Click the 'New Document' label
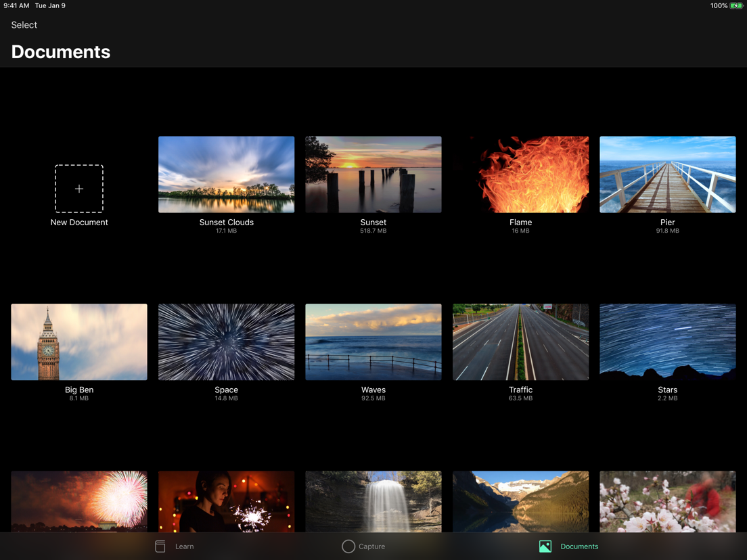 tap(79, 223)
